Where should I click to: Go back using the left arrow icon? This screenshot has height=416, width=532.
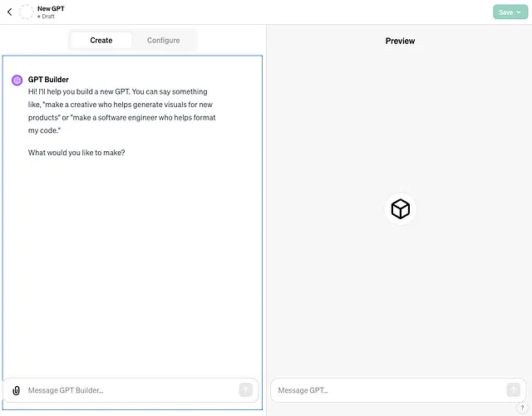pyautogui.click(x=9, y=12)
